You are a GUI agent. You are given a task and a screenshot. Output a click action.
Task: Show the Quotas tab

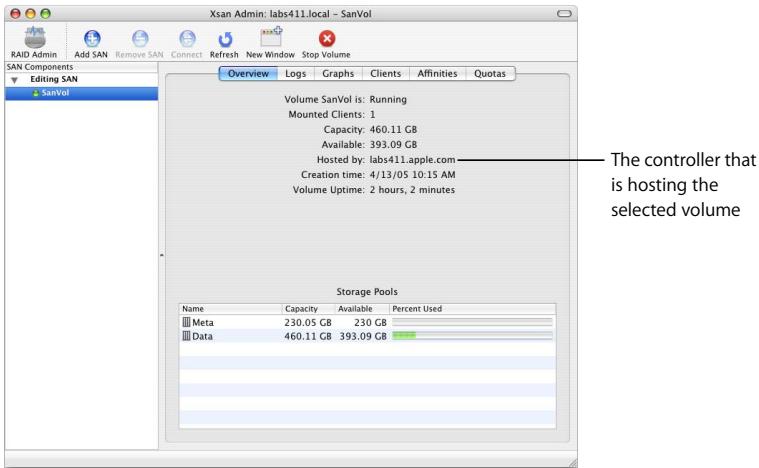[x=490, y=74]
